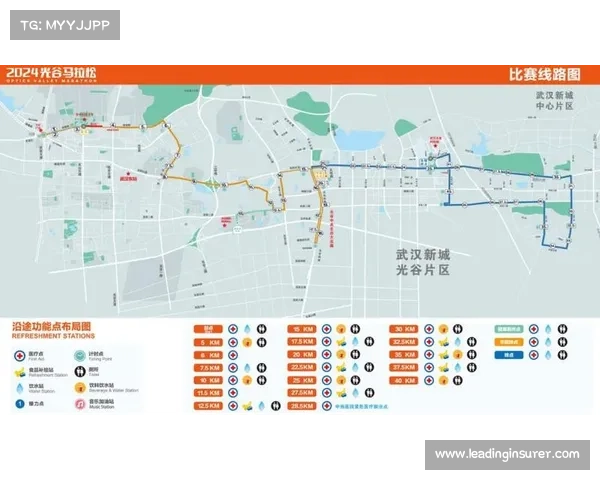Viewport: 600px width, 480px height.
Task: Select the 5 KM orange label
Action: 208,342
